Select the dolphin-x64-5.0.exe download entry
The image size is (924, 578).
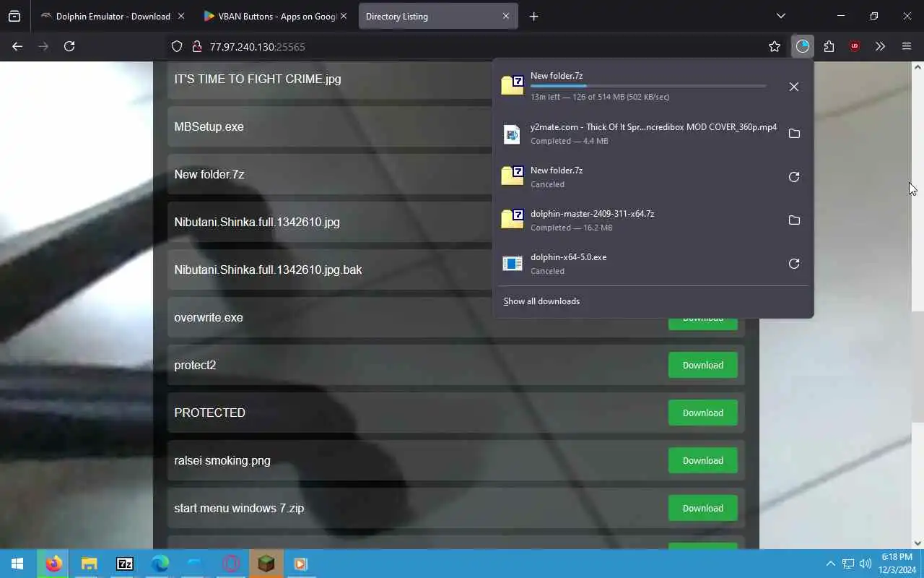coord(640,264)
